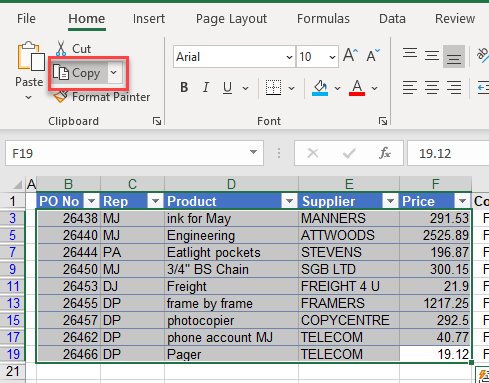Open the Clipboard dialog launcher

157,121
